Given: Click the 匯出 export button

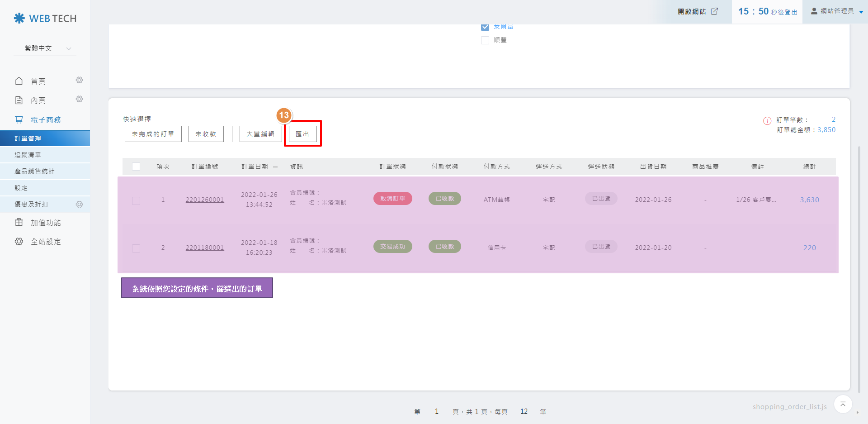Looking at the screenshot, I should pos(302,134).
